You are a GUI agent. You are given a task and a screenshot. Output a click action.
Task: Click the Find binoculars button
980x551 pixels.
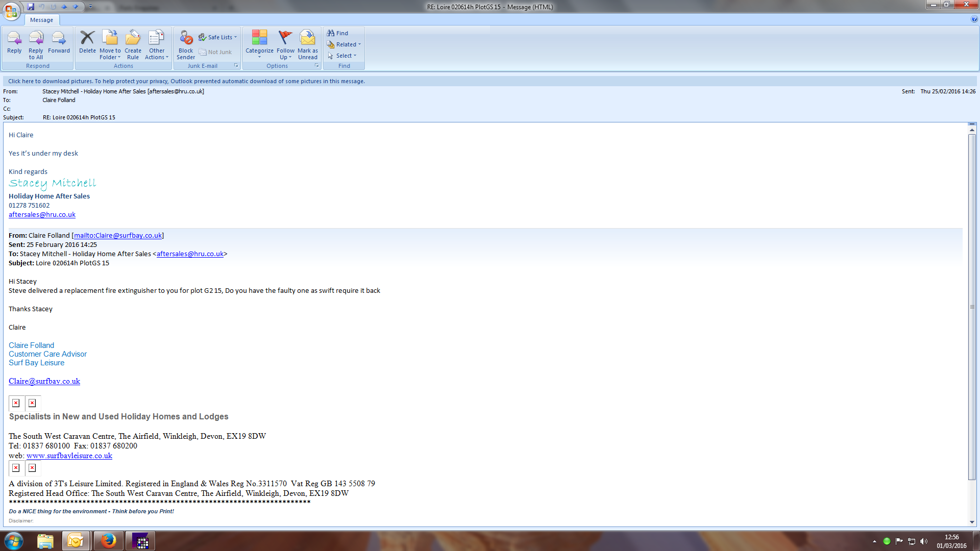pos(337,33)
